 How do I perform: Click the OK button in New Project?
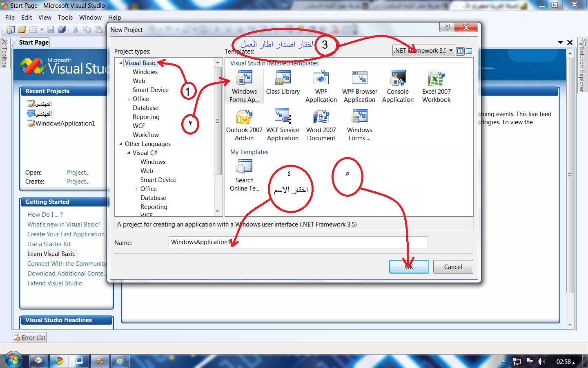click(409, 267)
